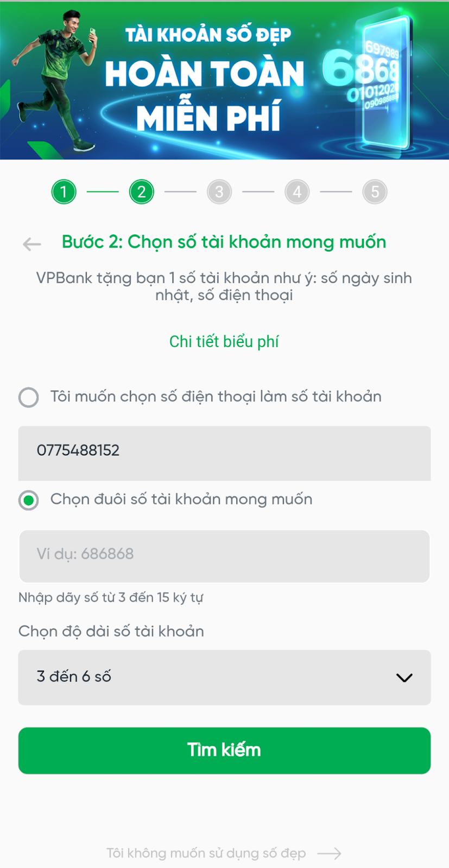Tap step 2 circle in progress indicator
This screenshot has height=868, width=449.
[142, 192]
